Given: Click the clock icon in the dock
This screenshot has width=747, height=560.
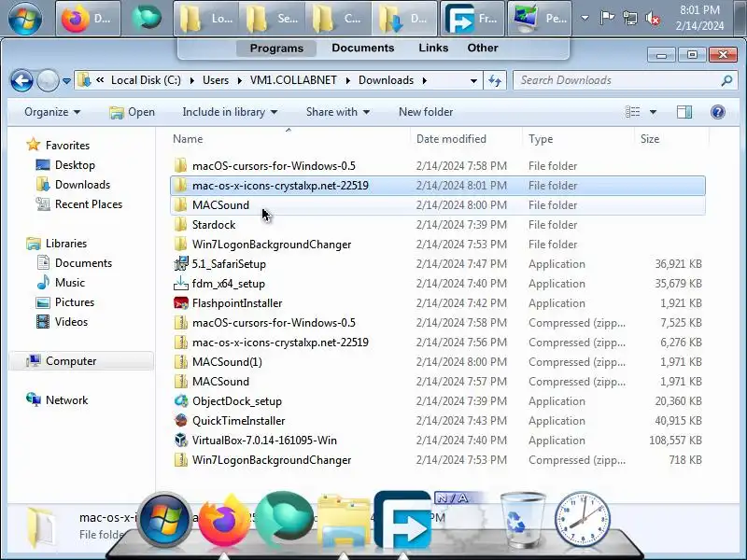Looking at the screenshot, I should (582, 519).
